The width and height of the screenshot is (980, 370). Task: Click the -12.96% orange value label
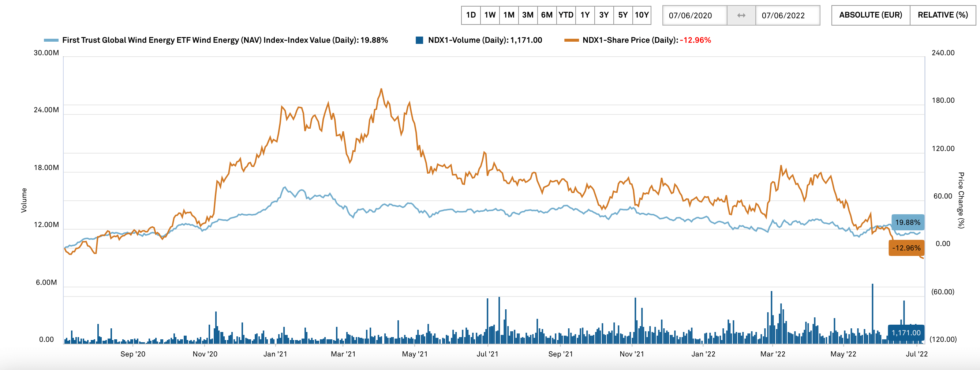[x=906, y=248]
